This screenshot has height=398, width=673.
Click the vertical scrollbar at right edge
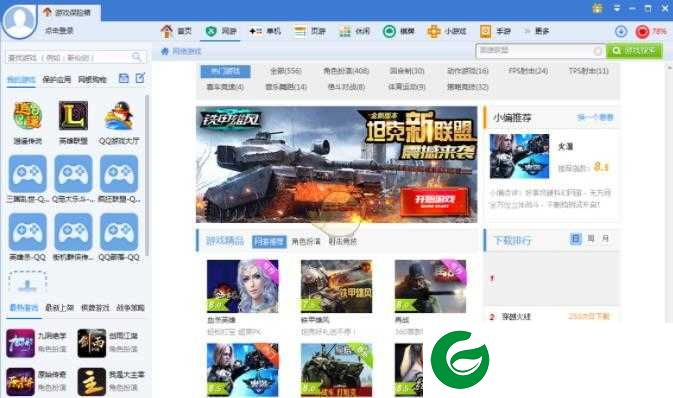pyautogui.click(x=669, y=193)
